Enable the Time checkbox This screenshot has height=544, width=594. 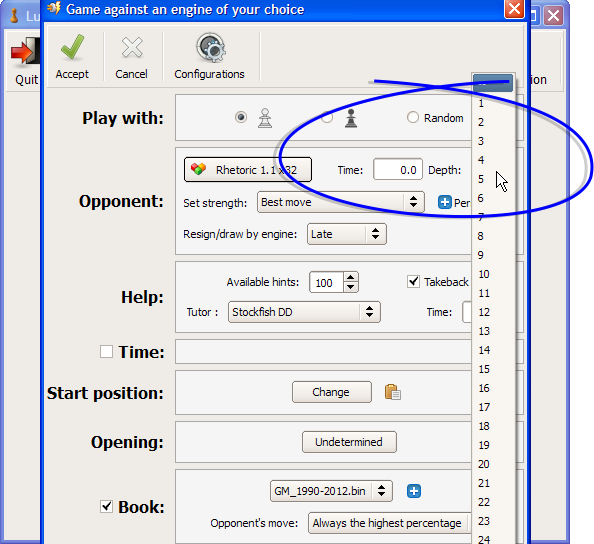[106, 352]
